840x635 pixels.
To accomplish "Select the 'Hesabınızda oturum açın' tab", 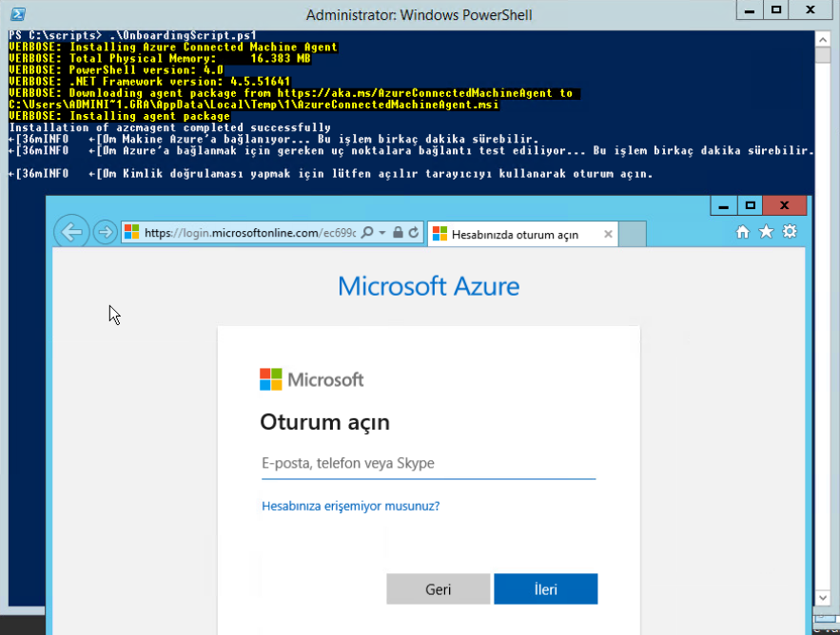I will 522,234.
